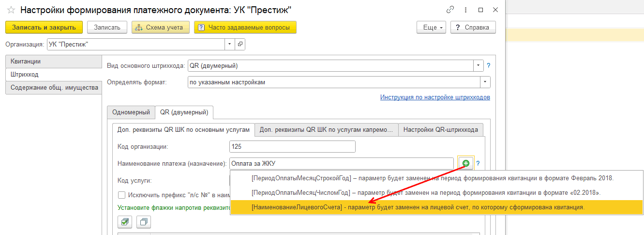This screenshot has width=644, height=235.
Task: Open the Вид основного штрихкода dropdown
Action: click(478, 65)
